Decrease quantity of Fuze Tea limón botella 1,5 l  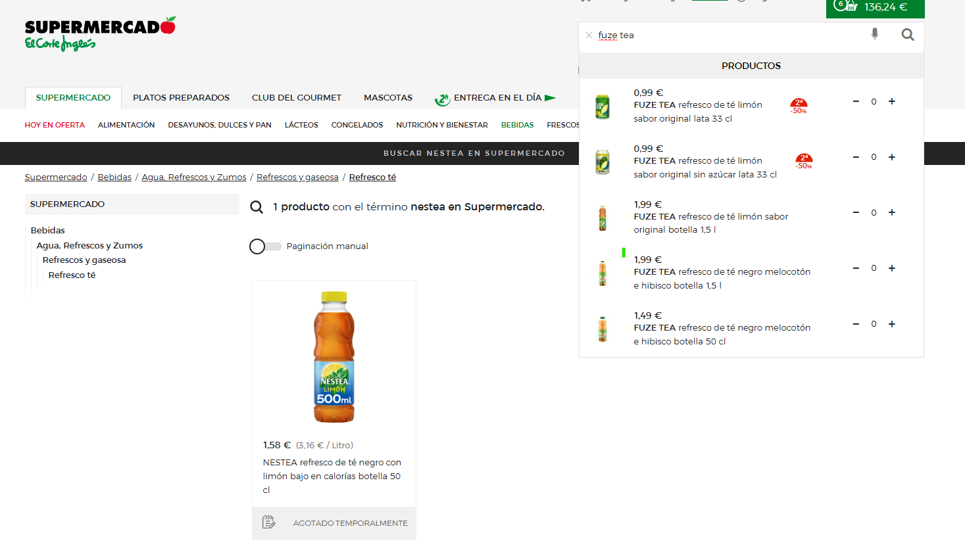tap(856, 212)
